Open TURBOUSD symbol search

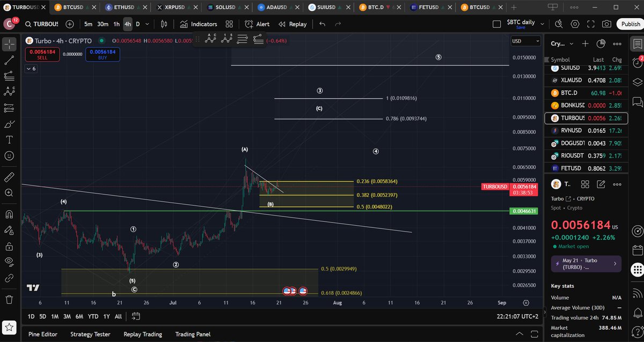(x=41, y=24)
